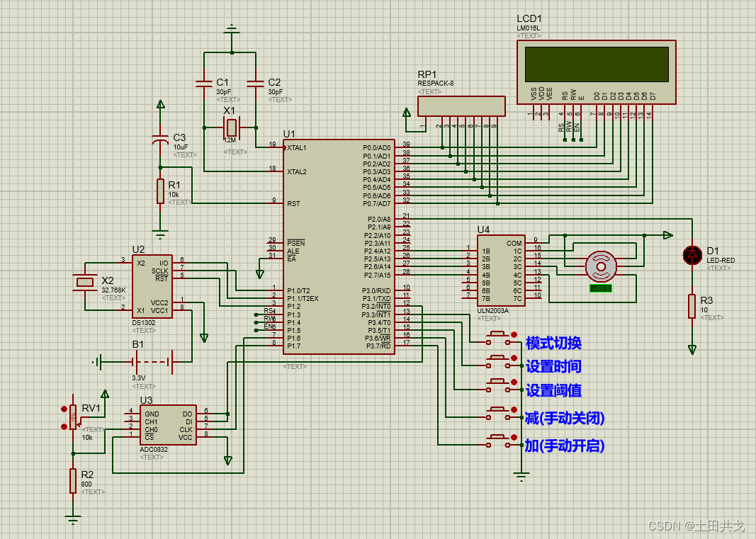Screen dimensions: 756x539
Task: Click the LCD1 LM016L display screen
Action: (597, 64)
